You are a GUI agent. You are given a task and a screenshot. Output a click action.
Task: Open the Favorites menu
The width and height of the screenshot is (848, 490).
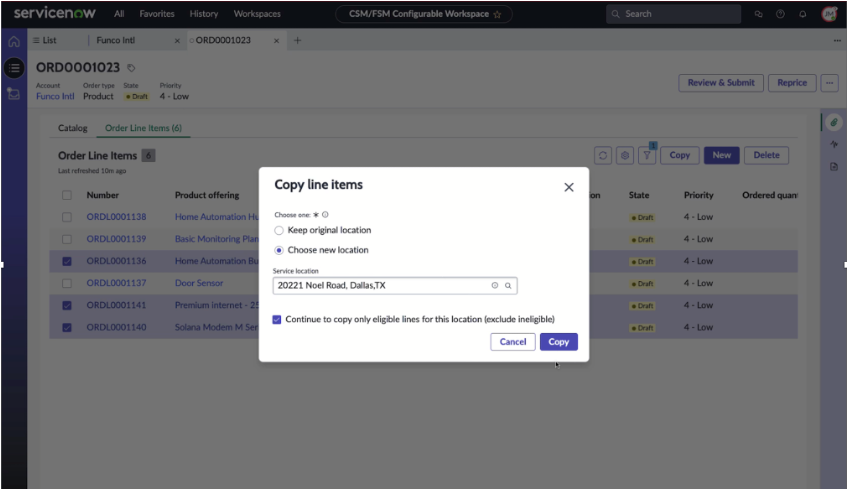click(x=157, y=14)
